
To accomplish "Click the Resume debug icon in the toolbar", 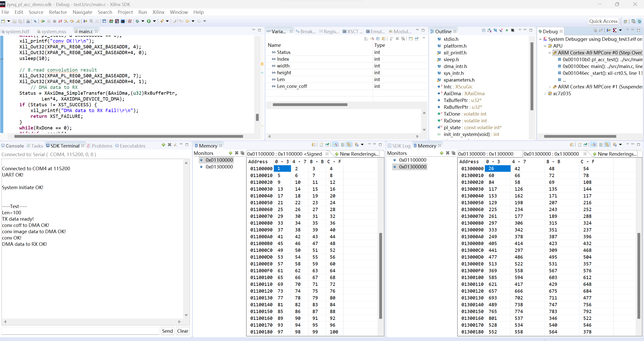I will pos(43,21).
